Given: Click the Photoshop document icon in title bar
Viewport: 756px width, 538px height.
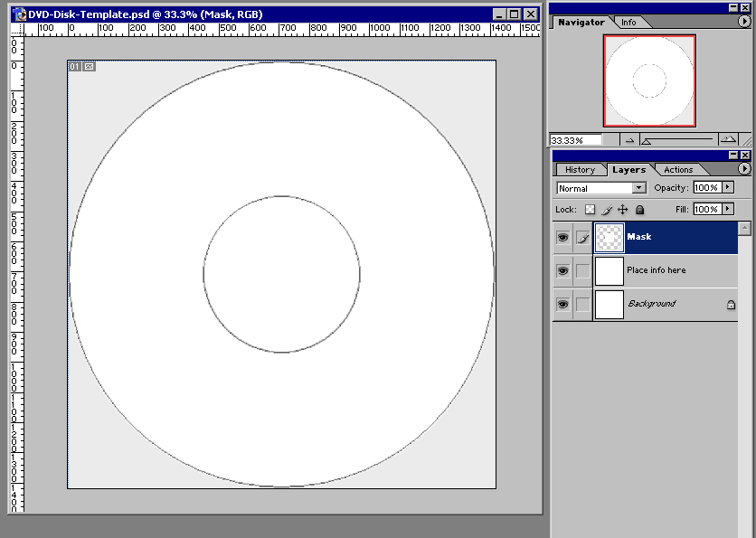Looking at the screenshot, I should 20,14.
